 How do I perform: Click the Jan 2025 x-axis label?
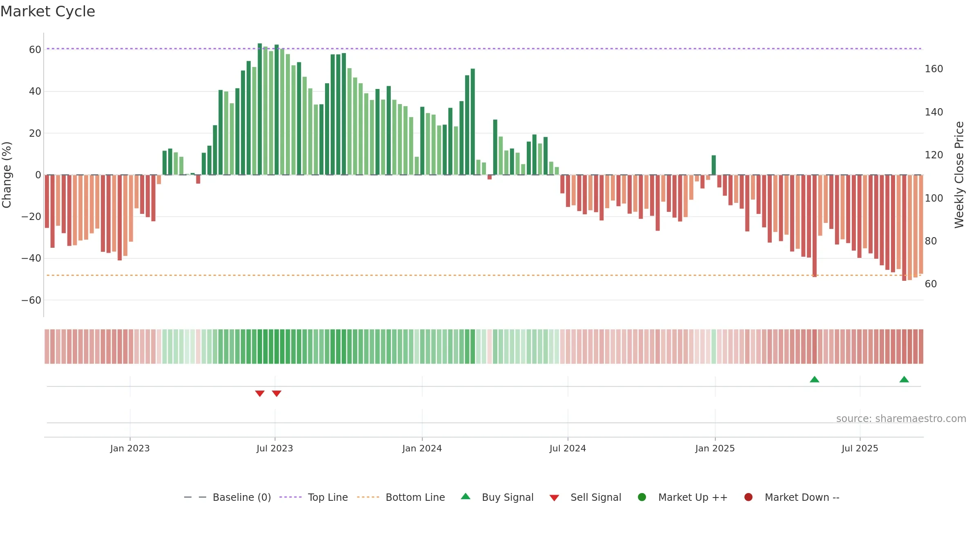tap(715, 449)
